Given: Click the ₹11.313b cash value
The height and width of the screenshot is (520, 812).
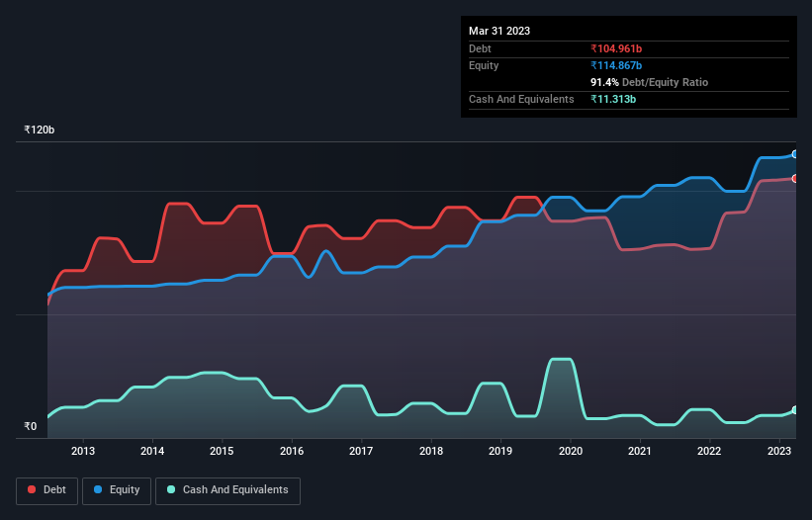Looking at the screenshot, I should pyautogui.click(x=613, y=99).
